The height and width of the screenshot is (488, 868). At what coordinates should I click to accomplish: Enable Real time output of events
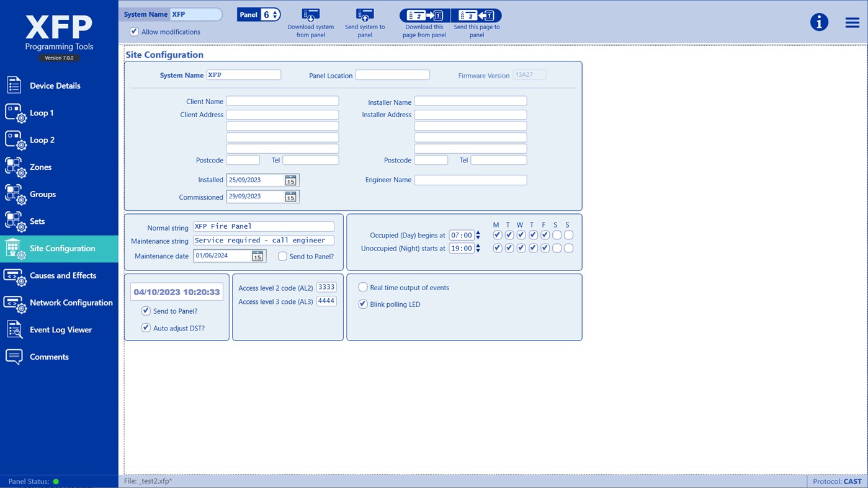click(x=362, y=287)
